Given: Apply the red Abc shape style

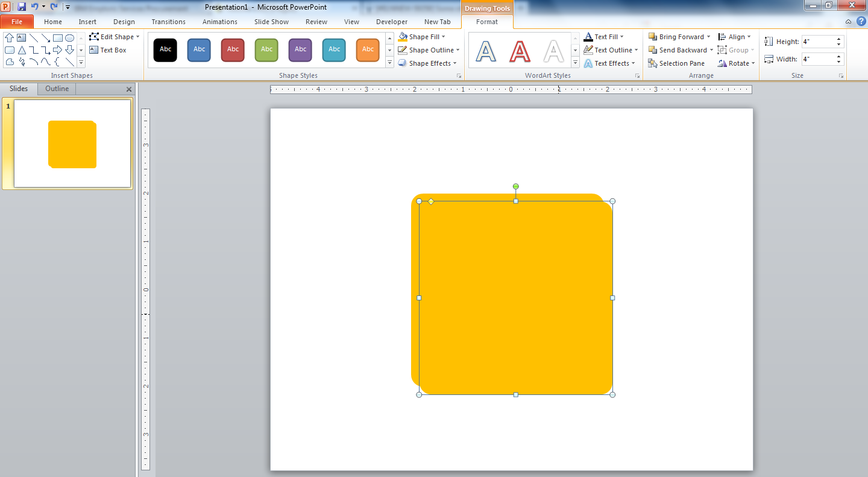Looking at the screenshot, I should [233, 49].
